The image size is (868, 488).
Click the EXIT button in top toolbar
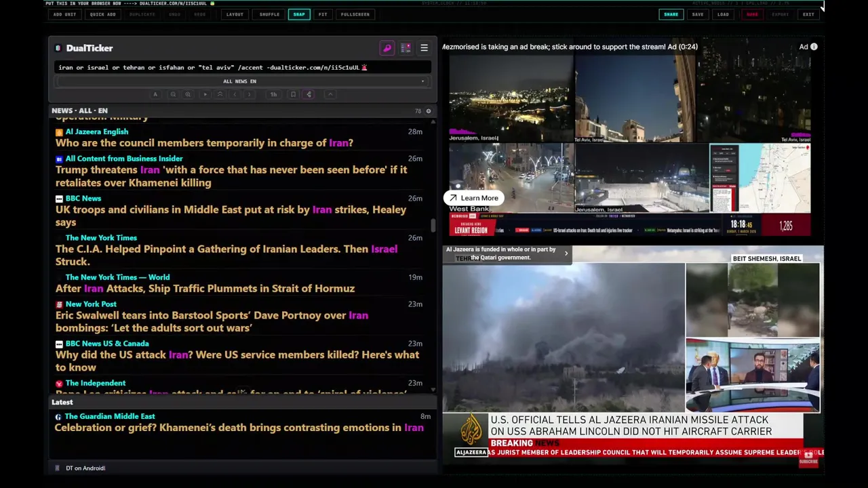point(808,14)
